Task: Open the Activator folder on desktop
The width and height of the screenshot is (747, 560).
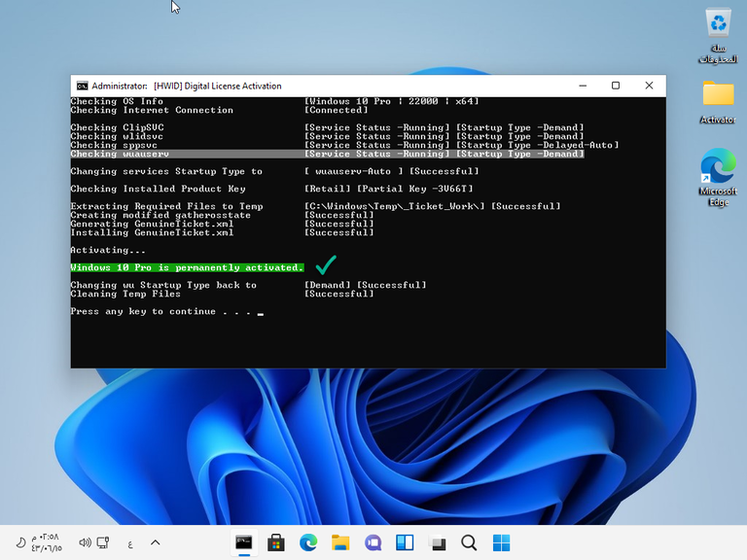Action: 718,102
